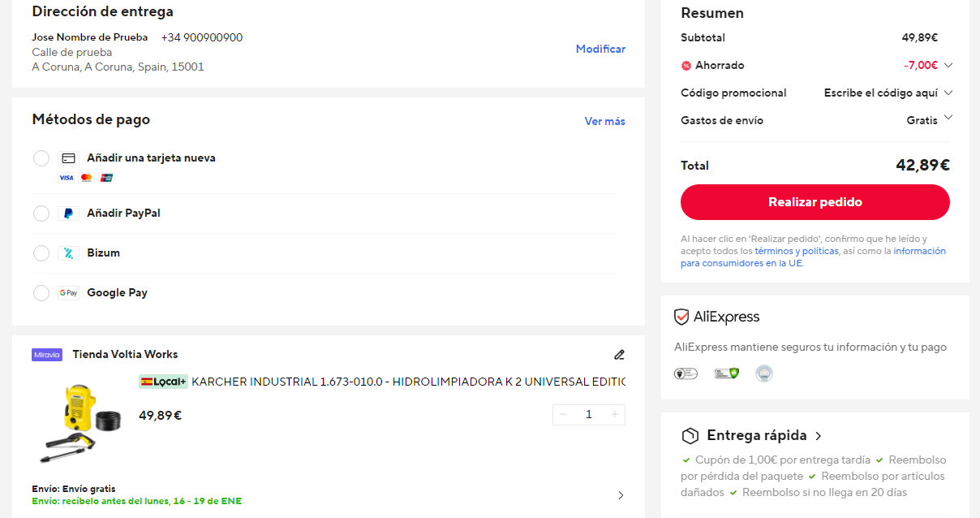Click the Envío: Envío gratis text
Screen dimensions: 980x518
coord(74,490)
